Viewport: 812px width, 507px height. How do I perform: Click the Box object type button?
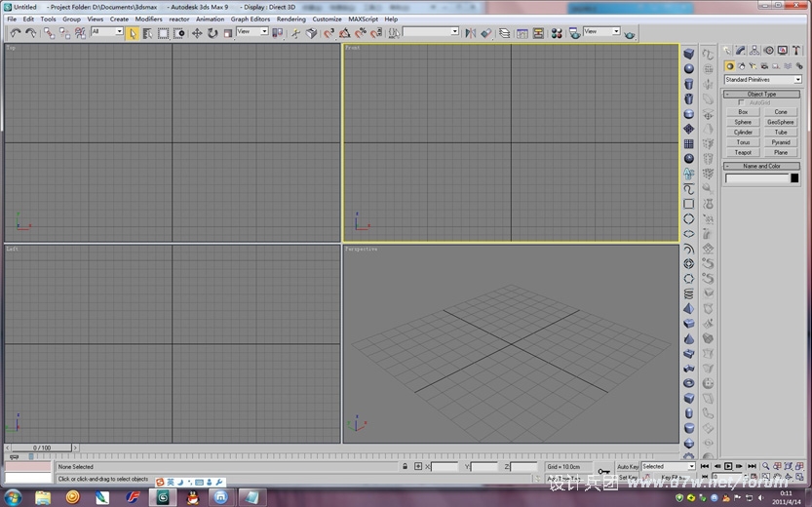(x=743, y=112)
